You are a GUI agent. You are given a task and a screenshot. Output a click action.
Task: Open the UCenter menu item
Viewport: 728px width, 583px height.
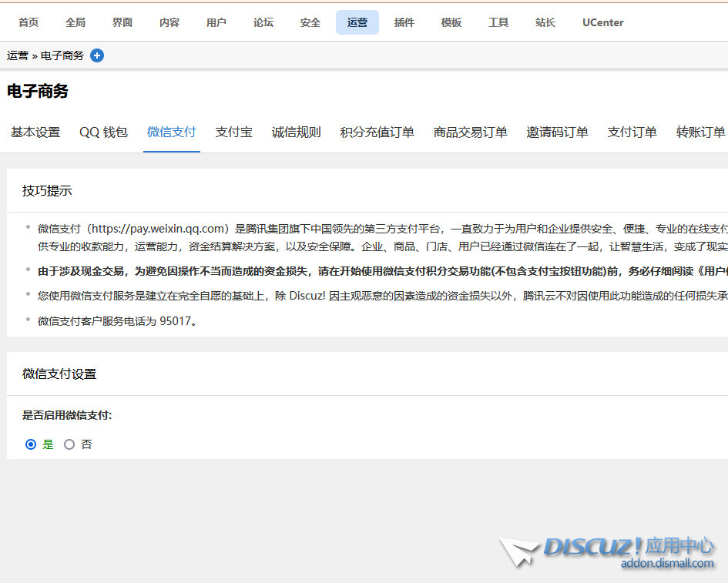(x=602, y=22)
